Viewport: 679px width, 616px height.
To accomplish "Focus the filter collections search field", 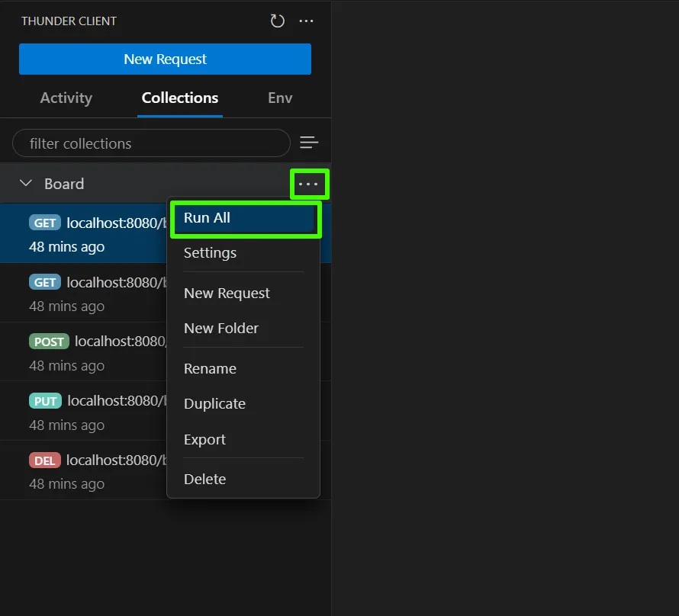I will coord(151,143).
